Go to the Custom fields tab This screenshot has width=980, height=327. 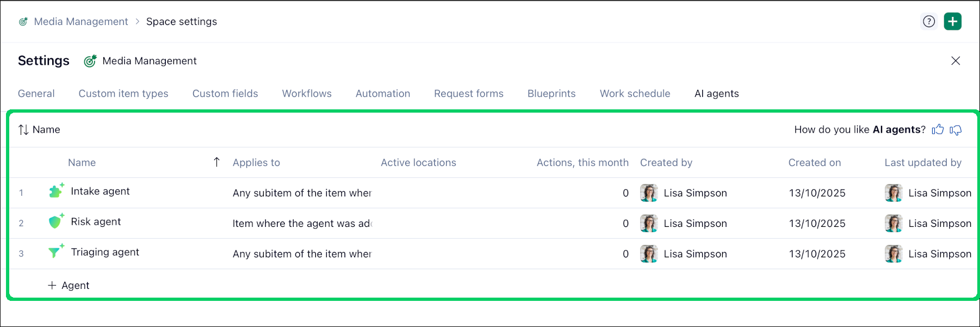(225, 94)
